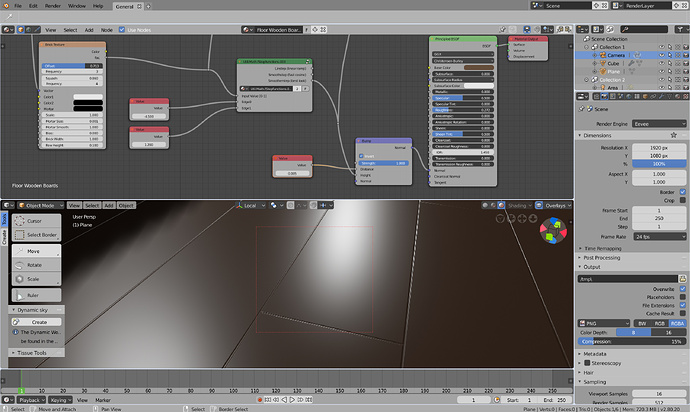Click the resolution percentage 100% slider
690x412 pixels.
(x=659, y=164)
